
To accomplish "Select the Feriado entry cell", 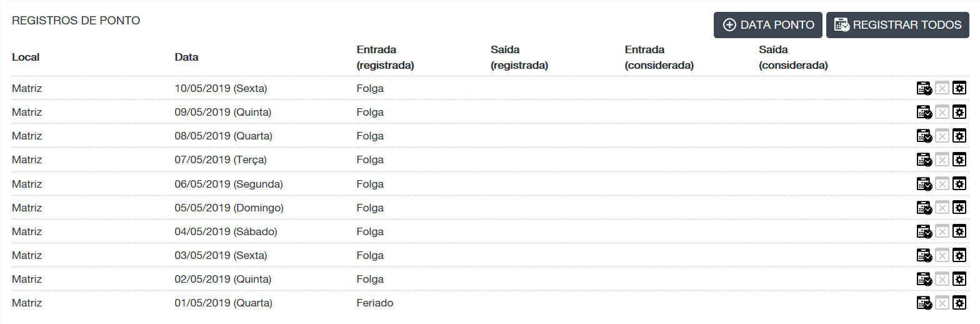I will pos(375,303).
